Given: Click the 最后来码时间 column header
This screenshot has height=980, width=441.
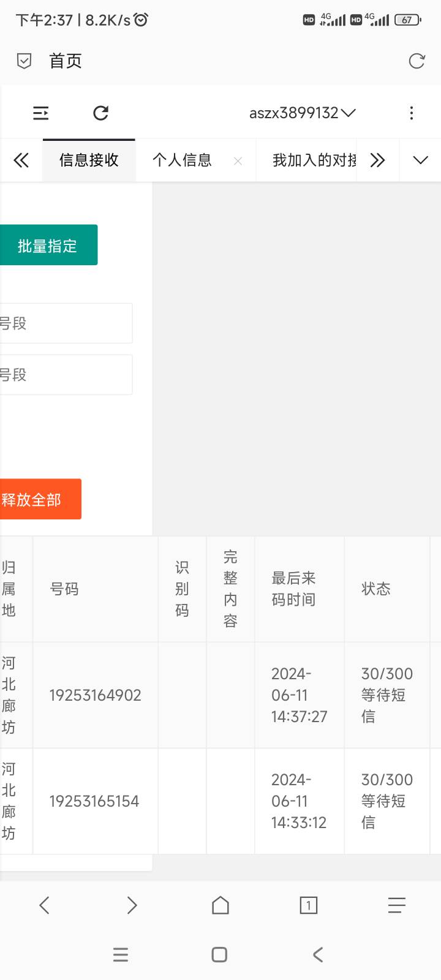Looking at the screenshot, I should 294,589.
